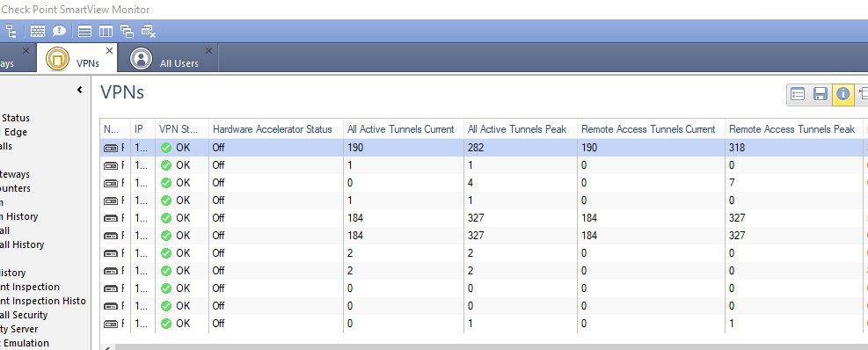Sort by All Active Tunnels Peak column

point(521,129)
